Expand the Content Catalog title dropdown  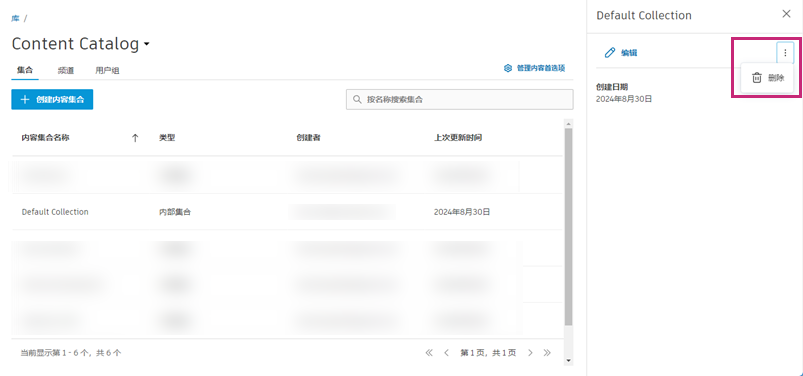(x=146, y=45)
